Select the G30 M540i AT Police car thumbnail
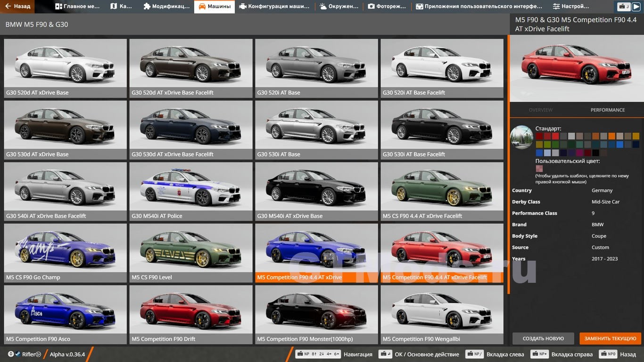Viewport: 644px width, 362px height. (192, 192)
